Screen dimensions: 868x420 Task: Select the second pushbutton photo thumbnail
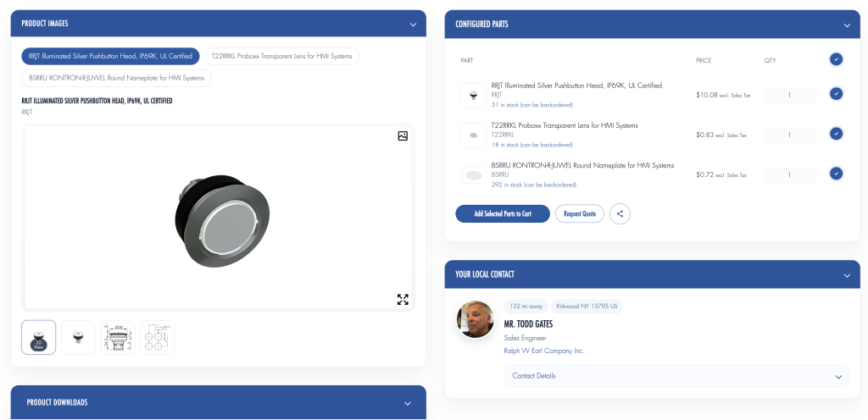[x=78, y=337]
